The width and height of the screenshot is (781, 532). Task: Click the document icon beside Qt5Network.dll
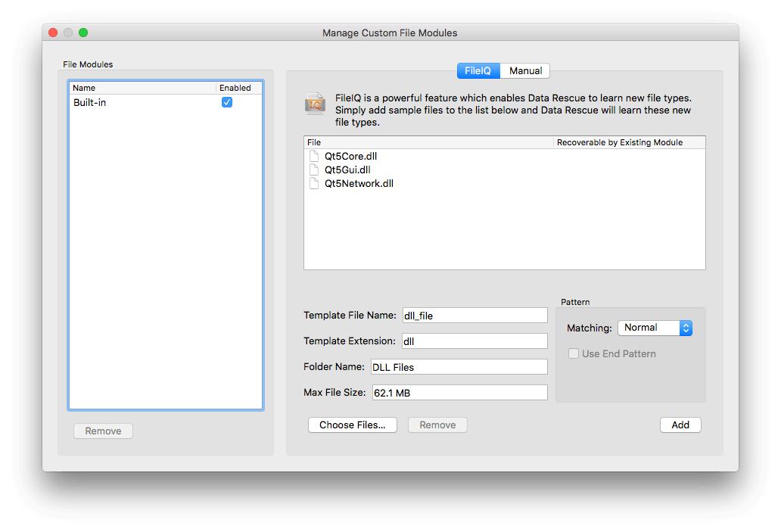point(314,183)
